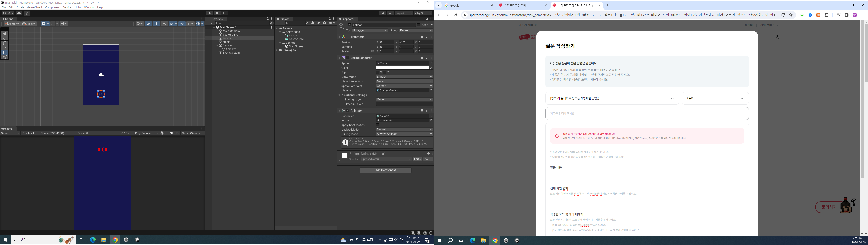Screen dimensions: 868x245
Task: Click Chrome reload page button
Action: pyautogui.click(x=455, y=15)
